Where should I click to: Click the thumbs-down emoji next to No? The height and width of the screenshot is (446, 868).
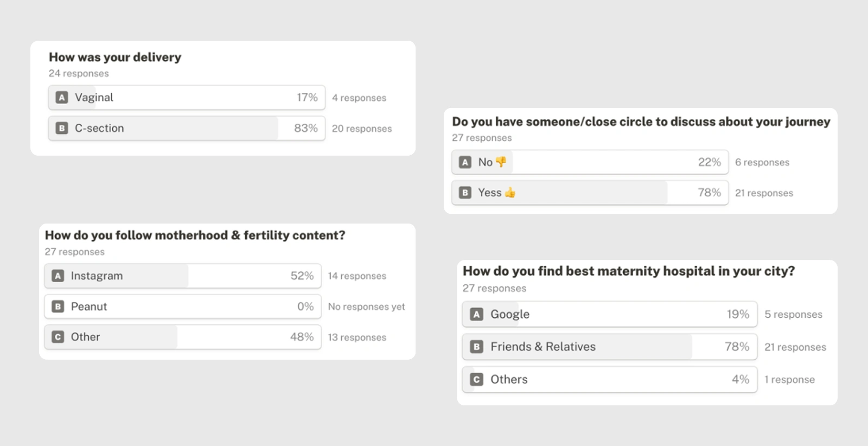click(x=501, y=162)
